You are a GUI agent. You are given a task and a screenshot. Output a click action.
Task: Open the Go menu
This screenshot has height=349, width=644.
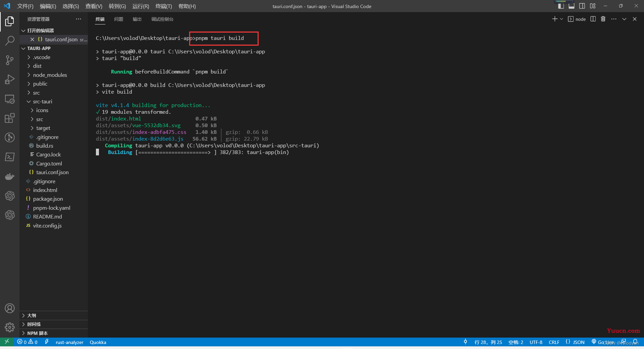coord(117,6)
